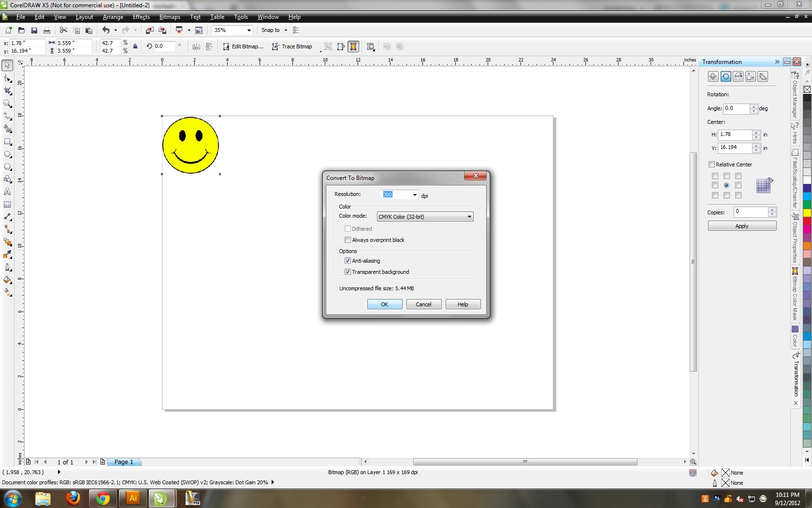812x508 pixels.
Task: Toggle lock ratio padlock in property bar
Action: [x=135, y=46]
